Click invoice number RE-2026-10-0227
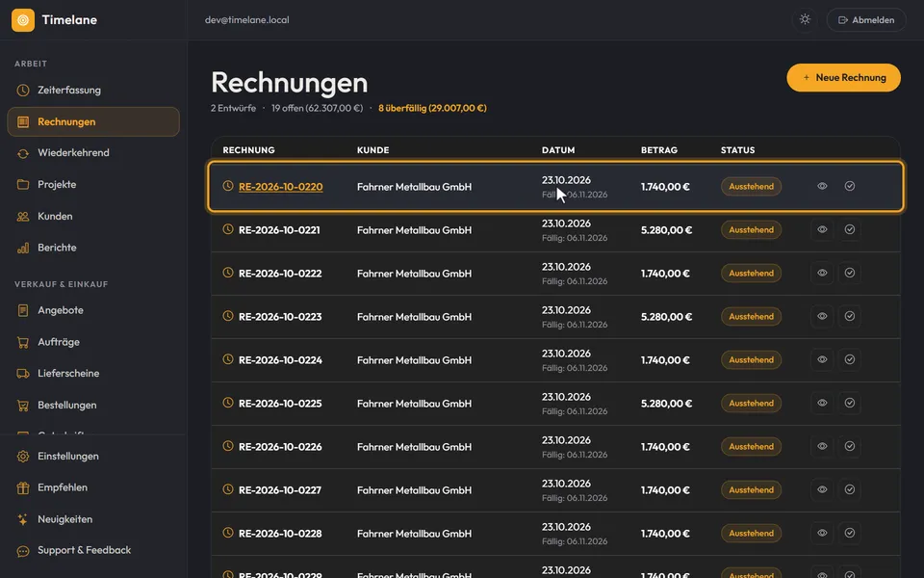Image resolution: width=924 pixels, height=578 pixels. 280,490
